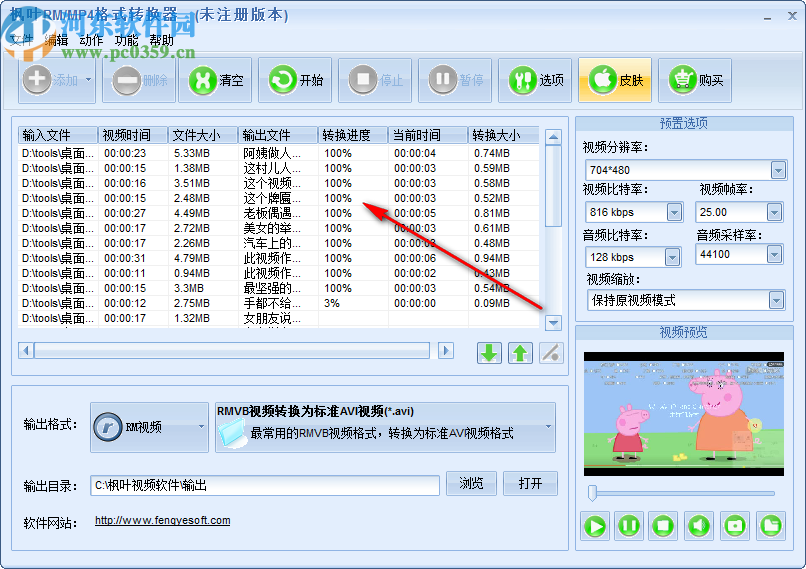Viewport: 806px width, 569px height.
Task: Click the gray edit pencil icon
Action: tap(552, 353)
